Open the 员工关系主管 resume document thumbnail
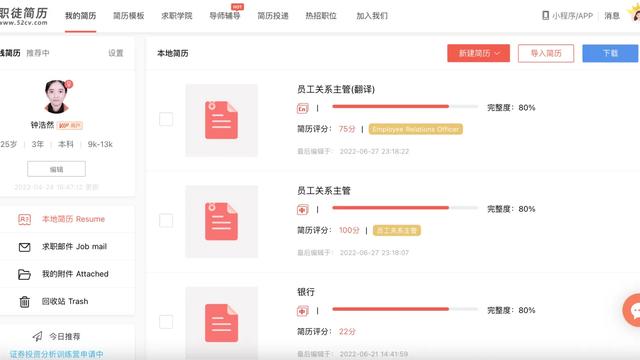 pyautogui.click(x=222, y=222)
